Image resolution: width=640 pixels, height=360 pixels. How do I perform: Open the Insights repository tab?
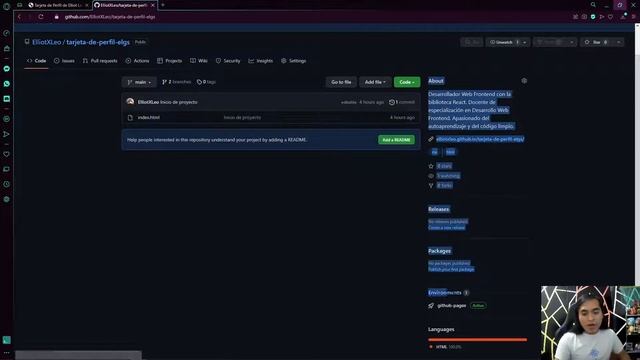pos(261,61)
